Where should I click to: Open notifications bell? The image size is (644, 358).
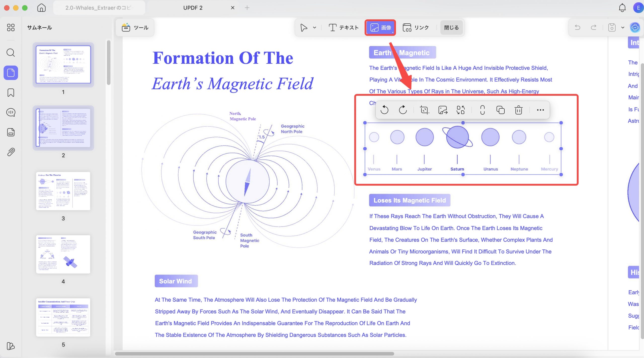(622, 8)
